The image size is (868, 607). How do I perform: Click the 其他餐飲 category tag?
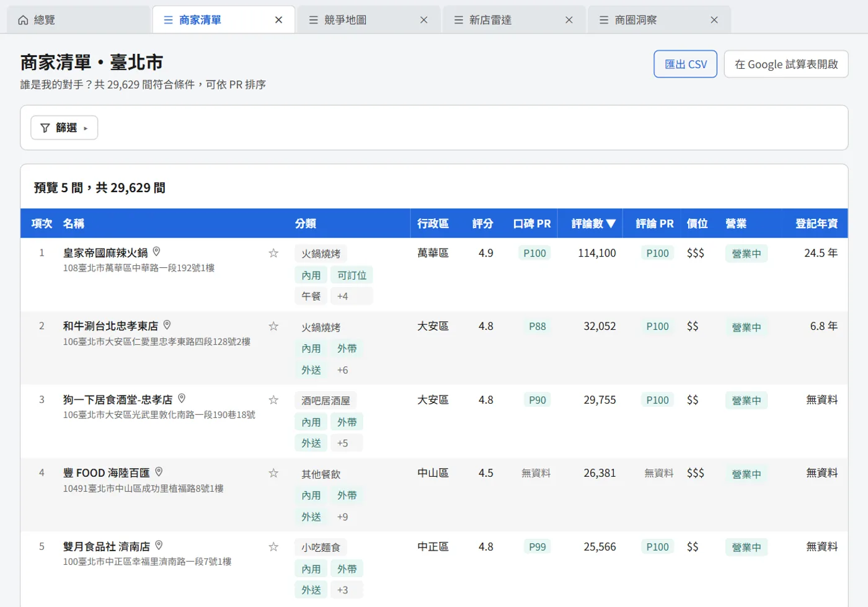pyautogui.click(x=321, y=474)
